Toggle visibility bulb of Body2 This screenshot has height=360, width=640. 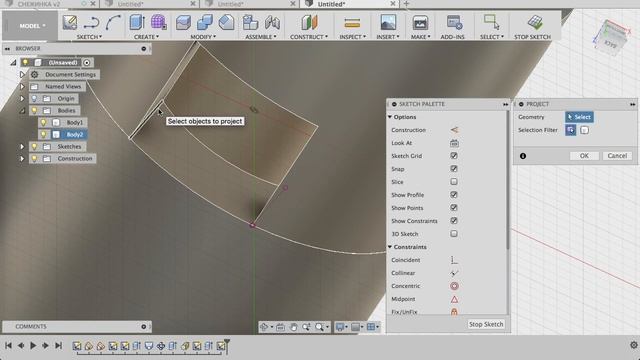(x=43, y=134)
